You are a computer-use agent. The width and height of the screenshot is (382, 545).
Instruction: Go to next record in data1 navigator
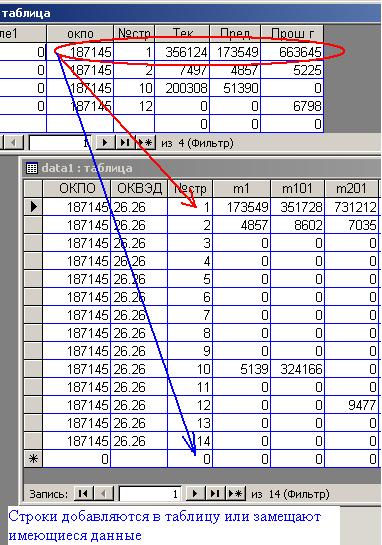tap(195, 493)
